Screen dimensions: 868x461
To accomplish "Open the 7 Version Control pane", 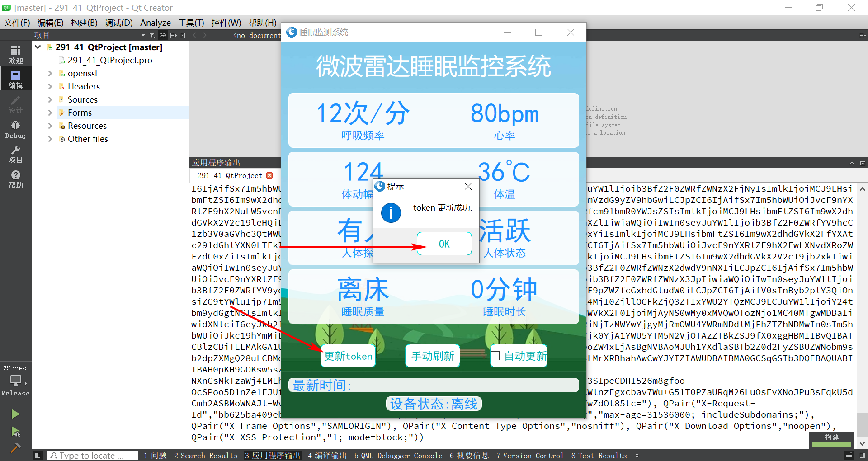I will click(530, 456).
